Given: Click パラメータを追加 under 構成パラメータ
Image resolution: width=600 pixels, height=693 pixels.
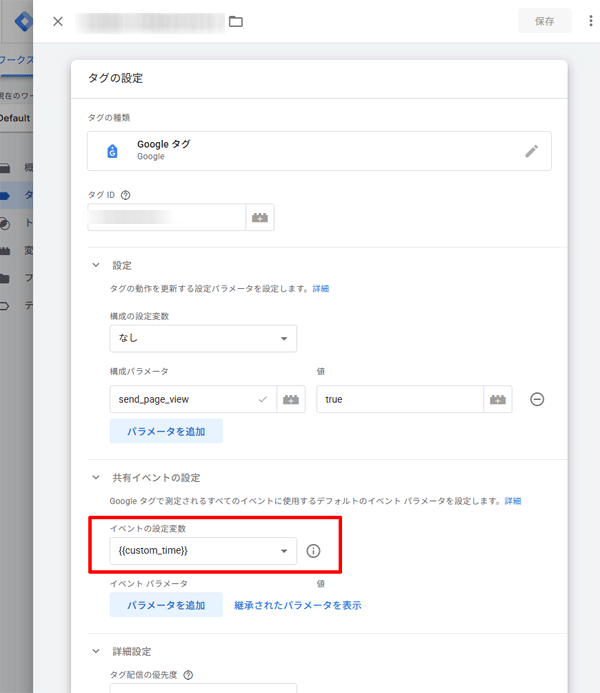Looking at the screenshot, I should 166,431.
